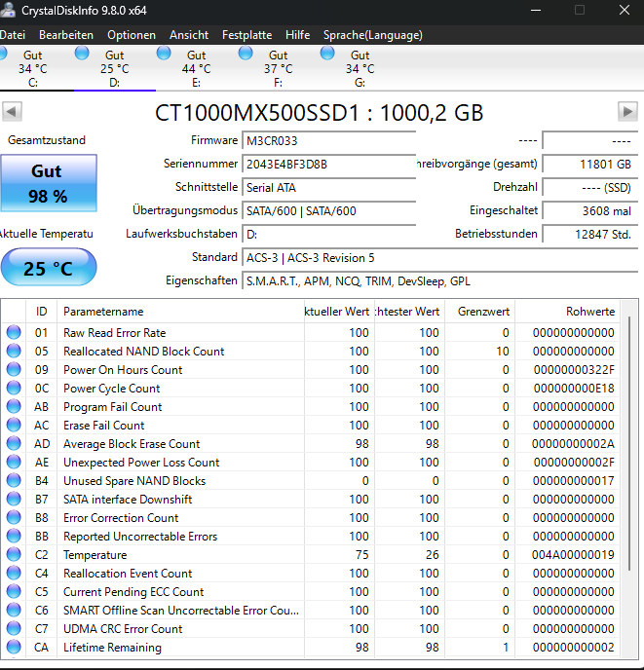
Task: Click the Grenzwert column header
Action: 479,312
